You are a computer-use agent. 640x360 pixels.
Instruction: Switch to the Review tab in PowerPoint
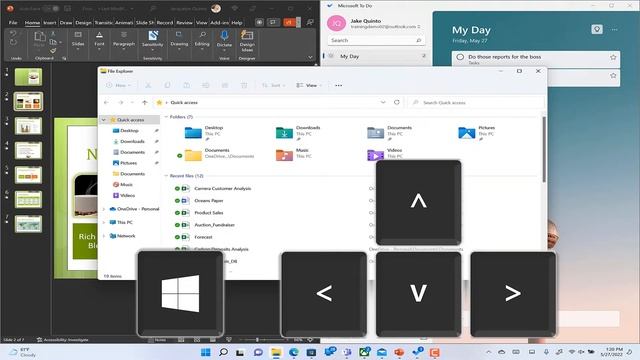[x=184, y=23]
